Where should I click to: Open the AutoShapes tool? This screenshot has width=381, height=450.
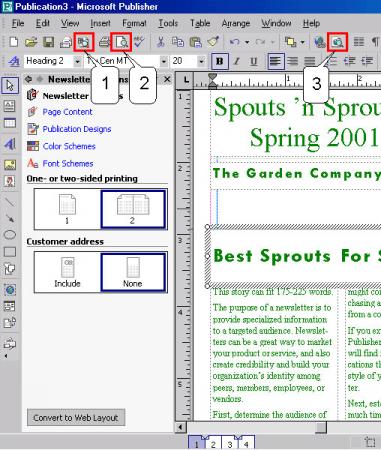pos(9,268)
